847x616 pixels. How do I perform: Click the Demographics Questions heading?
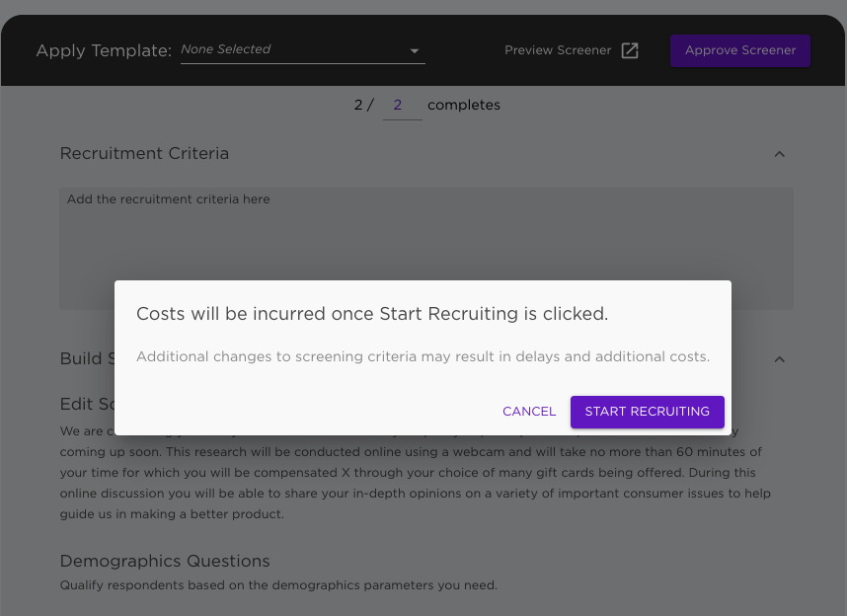[165, 561]
